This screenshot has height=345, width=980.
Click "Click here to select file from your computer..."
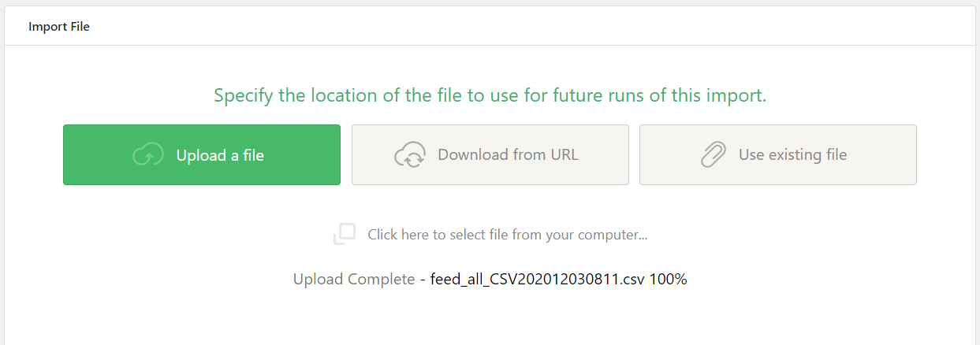click(507, 234)
